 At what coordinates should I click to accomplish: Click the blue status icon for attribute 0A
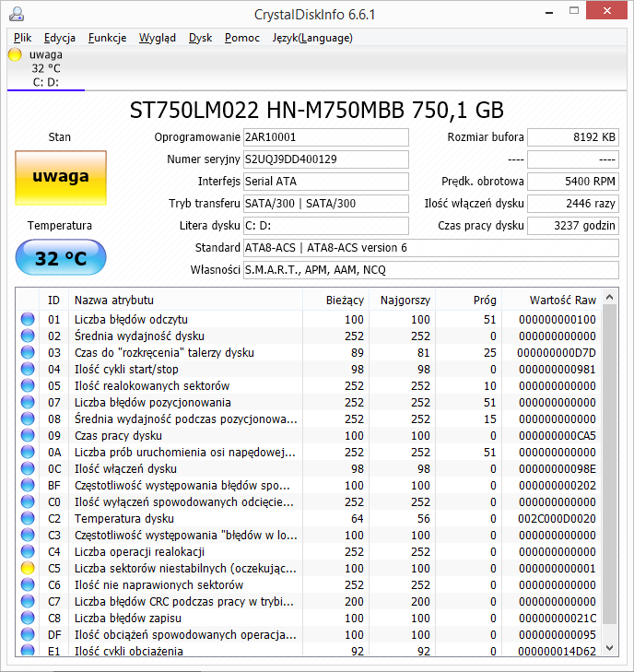point(28,452)
